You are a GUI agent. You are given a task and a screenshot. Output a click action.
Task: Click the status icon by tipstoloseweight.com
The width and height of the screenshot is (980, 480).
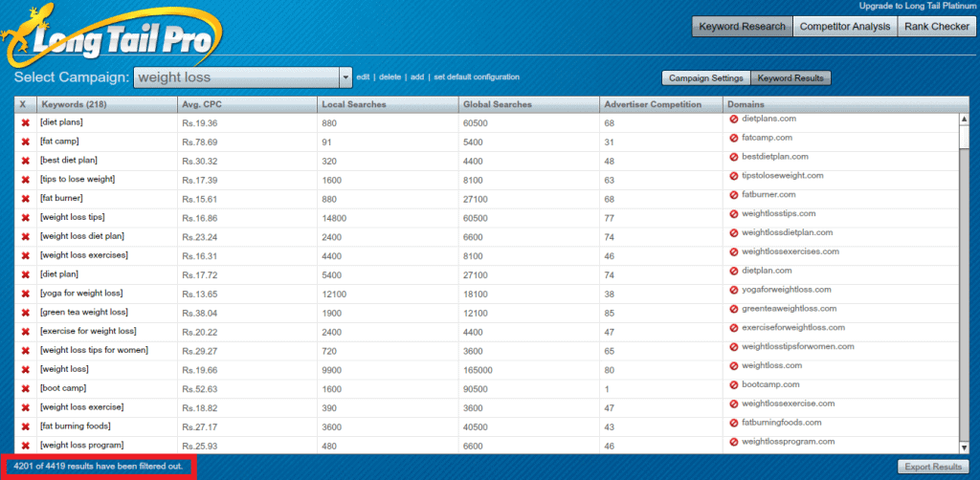coord(734,176)
